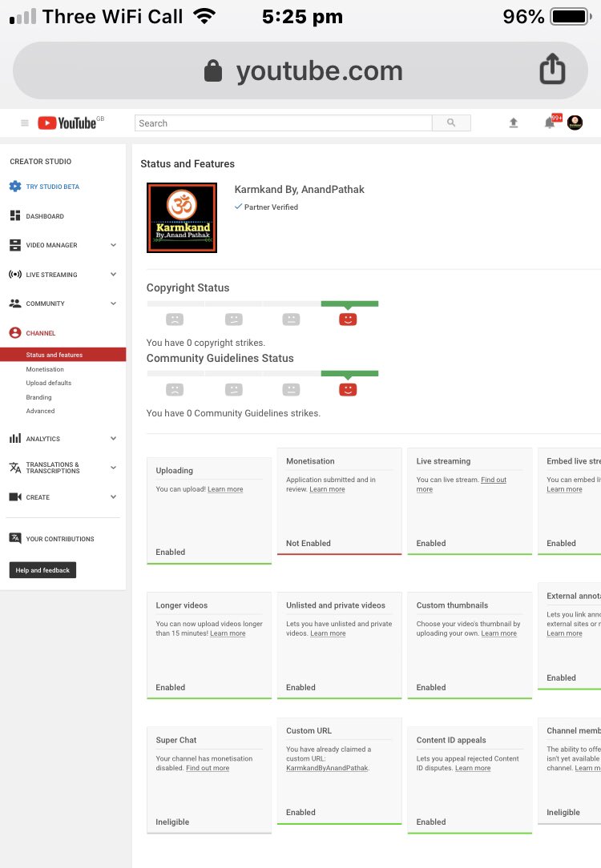Screen dimensions: 601x868
Task: Tap the padlock icon in address bar
Action: 212,70
